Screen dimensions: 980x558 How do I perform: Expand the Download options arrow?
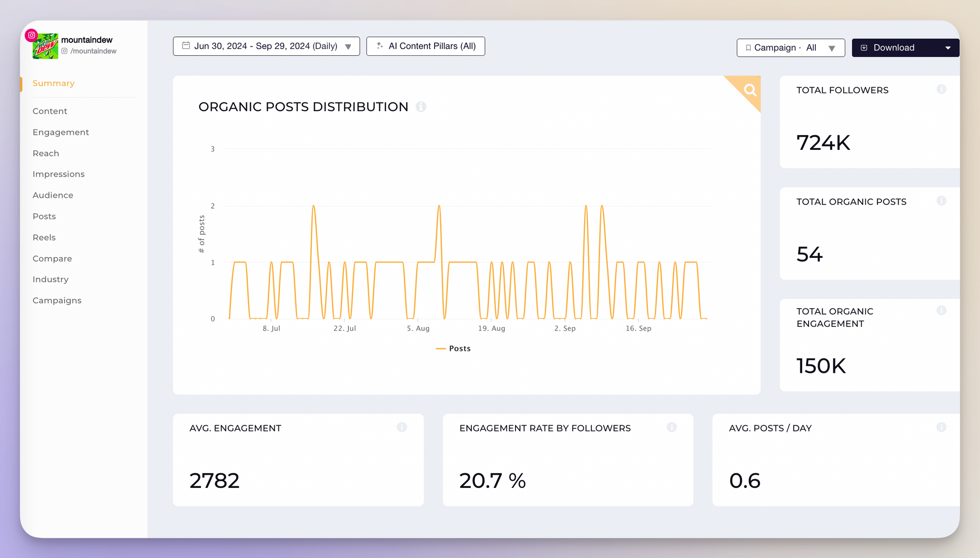[950, 47]
